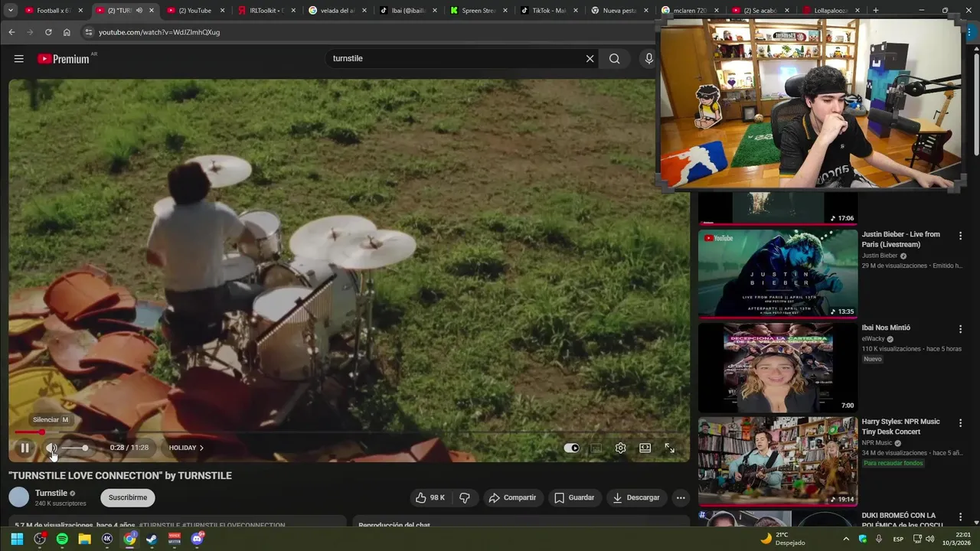This screenshot has height=551, width=980.
Task: Switch to the 'velada del año' tab
Action: pos(337,11)
